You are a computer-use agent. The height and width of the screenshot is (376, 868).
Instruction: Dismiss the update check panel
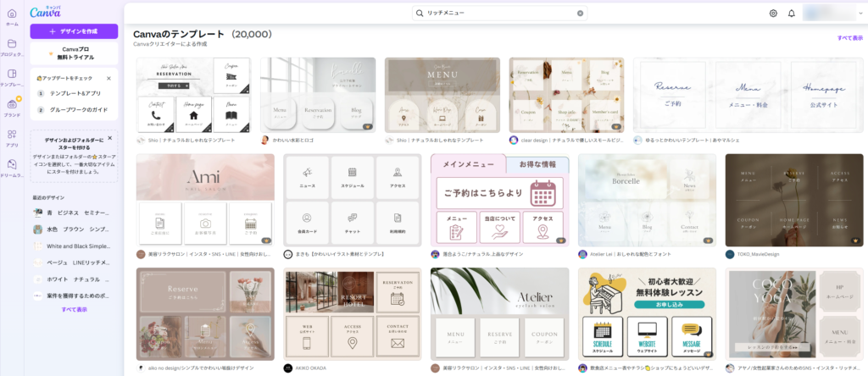point(110,78)
